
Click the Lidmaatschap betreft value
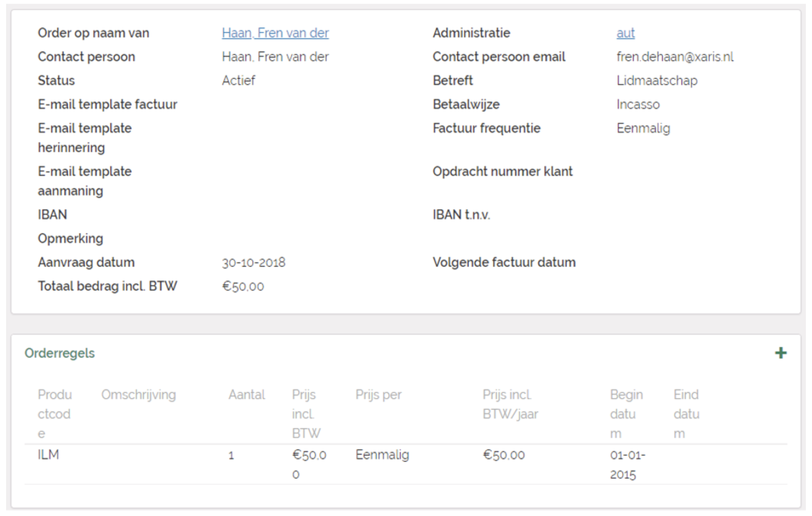(x=657, y=80)
